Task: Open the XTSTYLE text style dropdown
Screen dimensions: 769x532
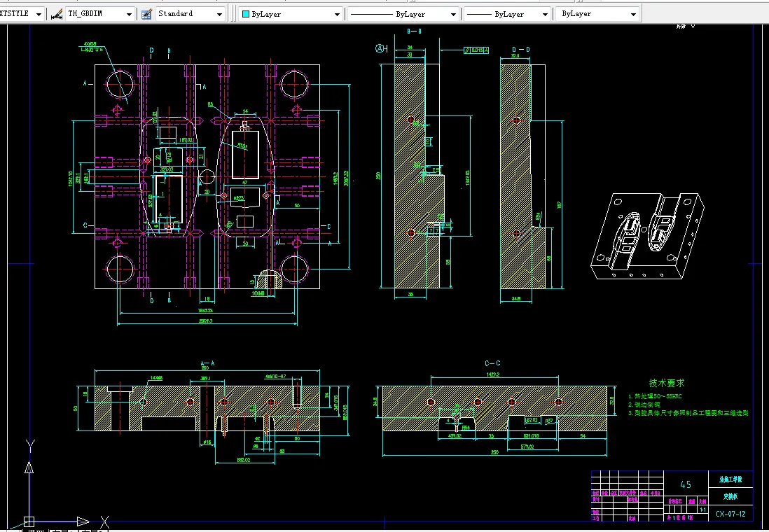Action: (39, 14)
